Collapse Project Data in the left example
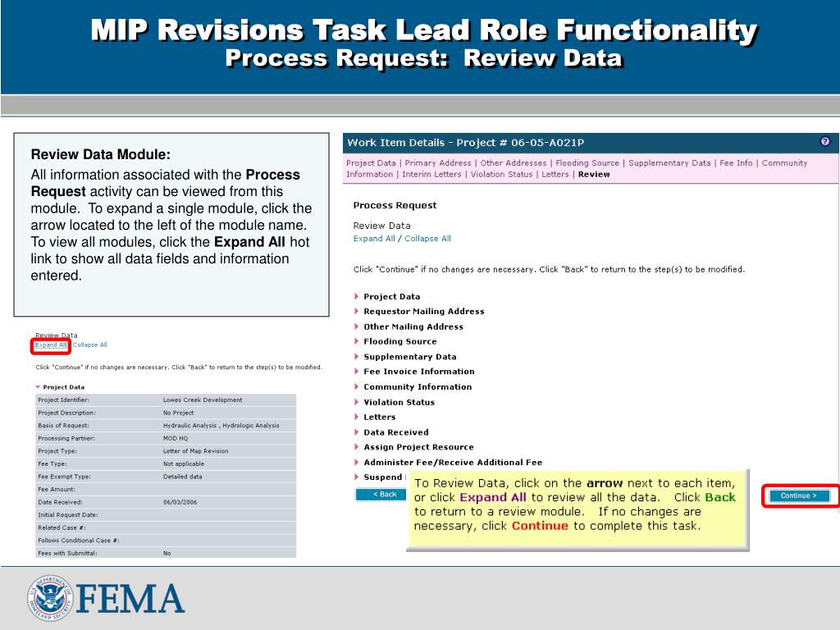 pos(38,387)
